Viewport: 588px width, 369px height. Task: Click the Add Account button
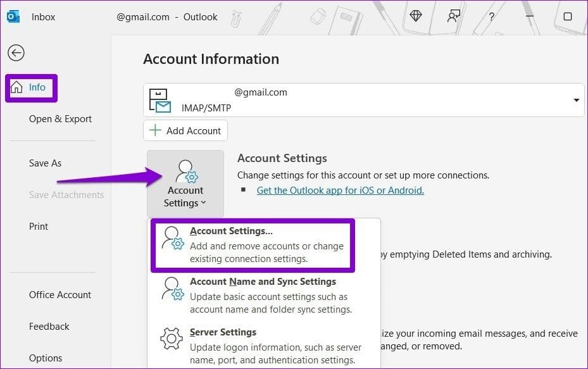coord(185,130)
